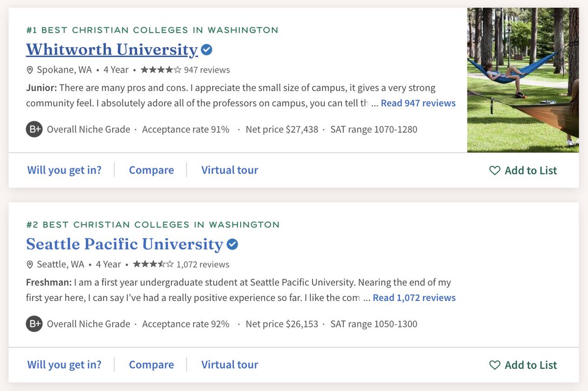This screenshot has width=588, height=391.
Task: Click Acceptance rate 92% text
Action: [186, 324]
